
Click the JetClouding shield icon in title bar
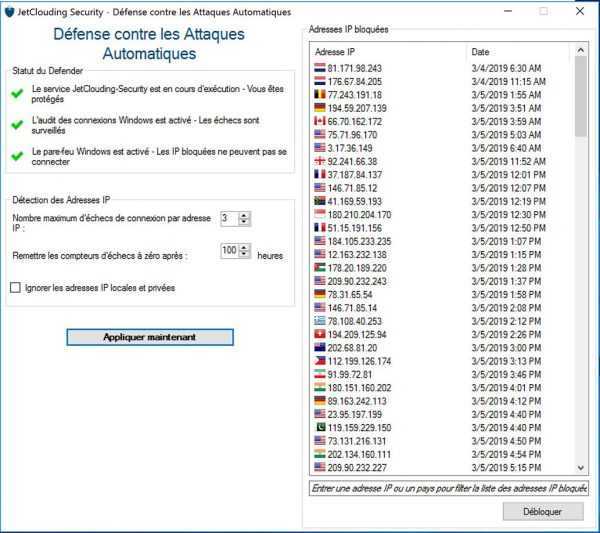pyautogui.click(x=9, y=12)
